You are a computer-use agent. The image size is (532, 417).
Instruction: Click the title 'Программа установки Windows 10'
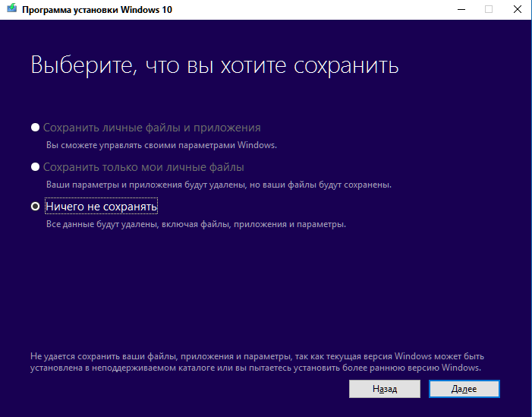point(97,10)
